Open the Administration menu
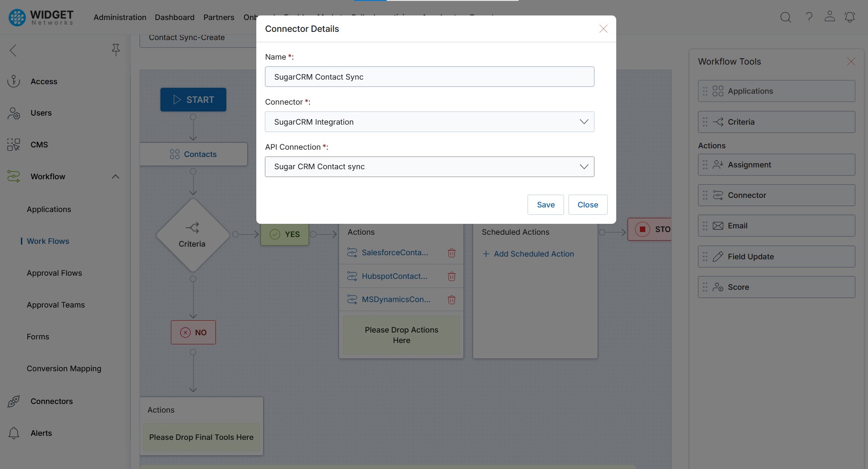Viewport: 868px width, 469px height. (x=120, y=17)
